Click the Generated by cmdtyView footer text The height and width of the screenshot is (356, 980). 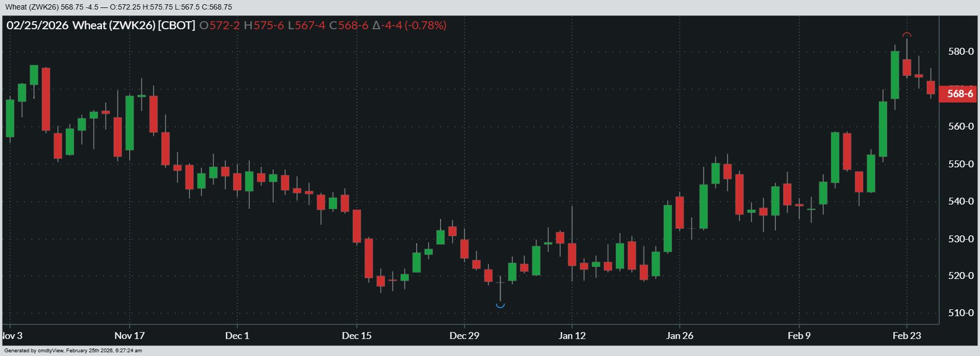tap(73, 351)
